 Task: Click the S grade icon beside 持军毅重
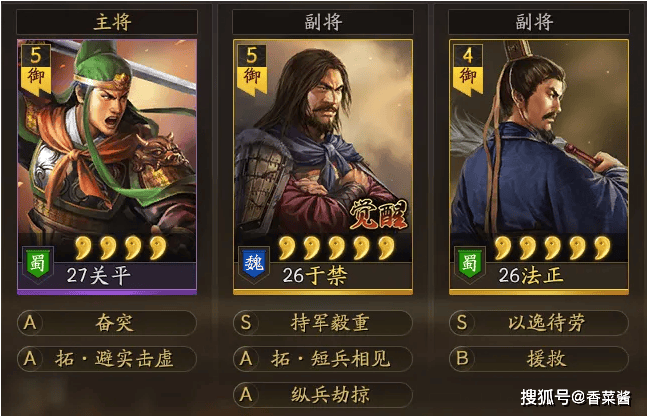click(x=246, y=322)
